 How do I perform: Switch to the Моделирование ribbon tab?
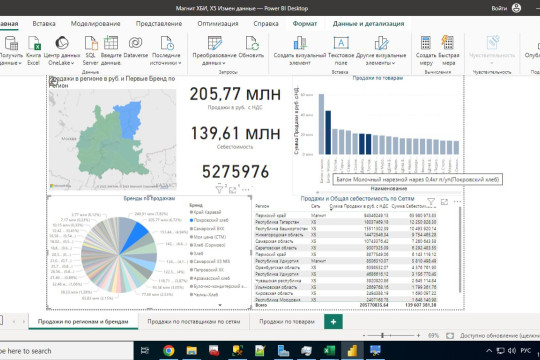click(95, 24)
